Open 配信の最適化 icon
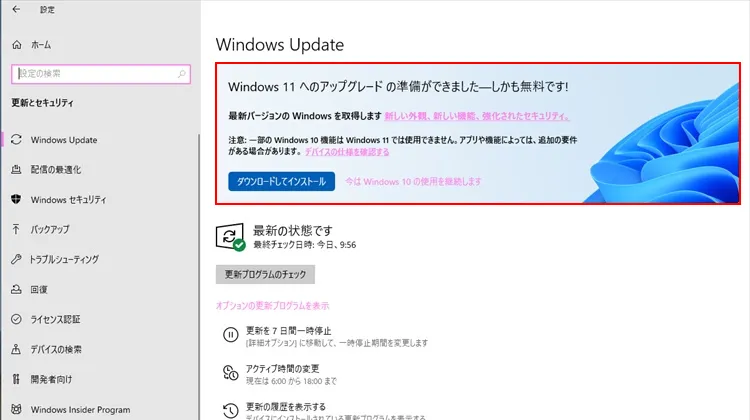 point(16,169)
